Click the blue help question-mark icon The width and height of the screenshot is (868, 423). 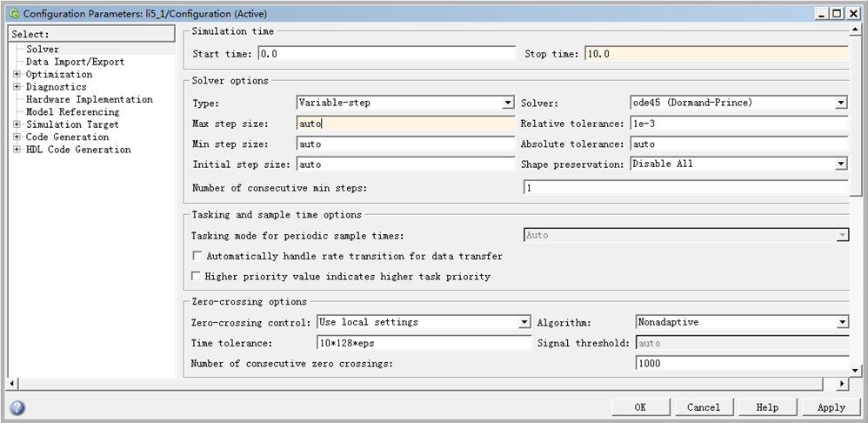coord(17,408)
